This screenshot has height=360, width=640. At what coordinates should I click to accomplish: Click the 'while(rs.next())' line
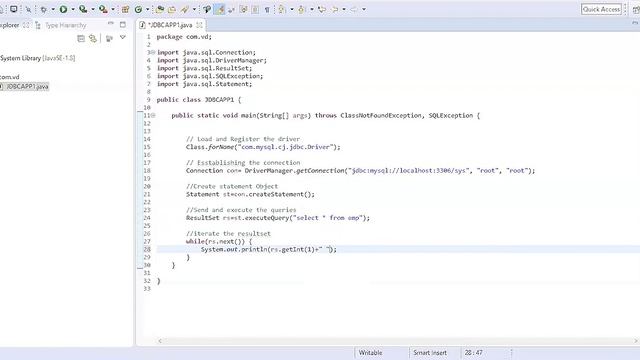219,242
